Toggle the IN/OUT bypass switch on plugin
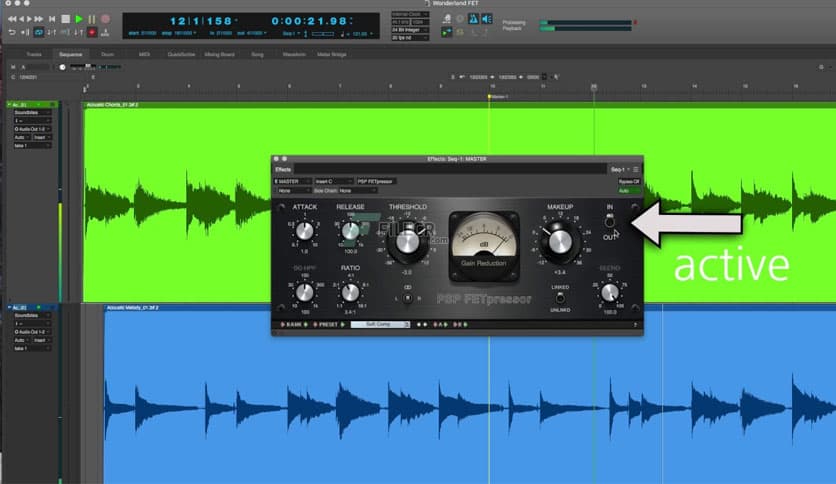Viewport: 836px width, 484px height. (x=609, y=222)
